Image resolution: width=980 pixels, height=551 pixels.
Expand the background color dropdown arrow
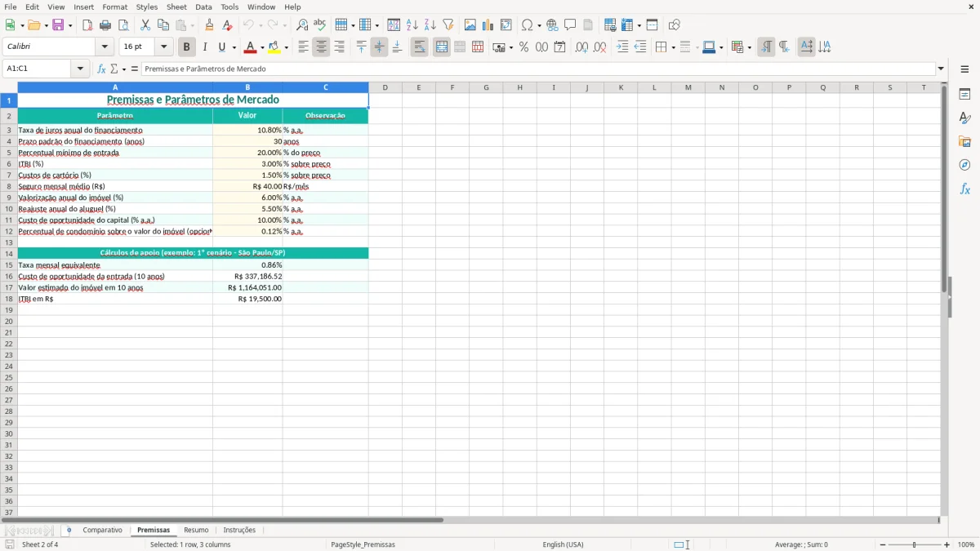286,47
